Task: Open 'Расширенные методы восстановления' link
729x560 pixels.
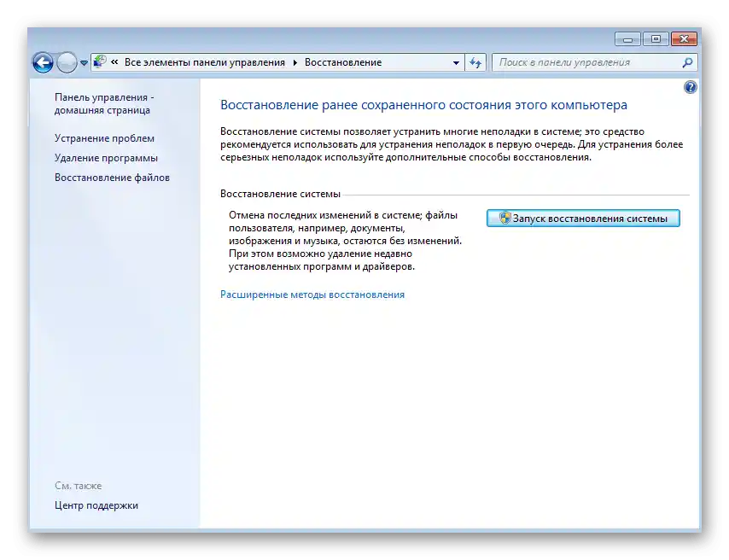Action: click(x=312, y=295)
